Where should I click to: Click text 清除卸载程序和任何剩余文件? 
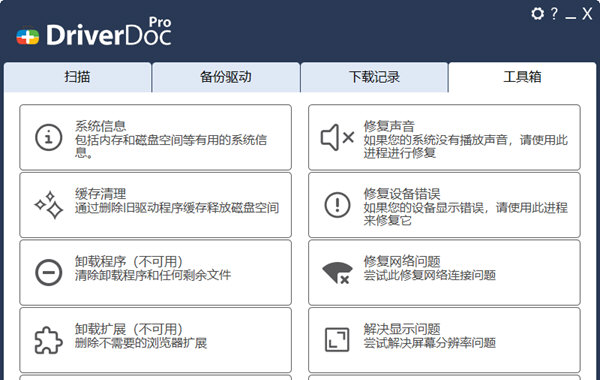[x=153, y=275]
